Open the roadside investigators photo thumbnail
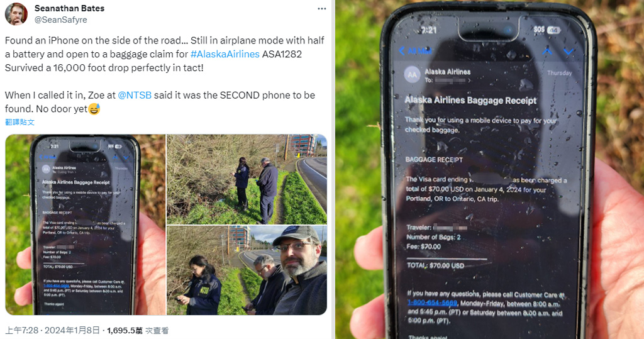Screen dimensions: 644x339 coord(247,179)
